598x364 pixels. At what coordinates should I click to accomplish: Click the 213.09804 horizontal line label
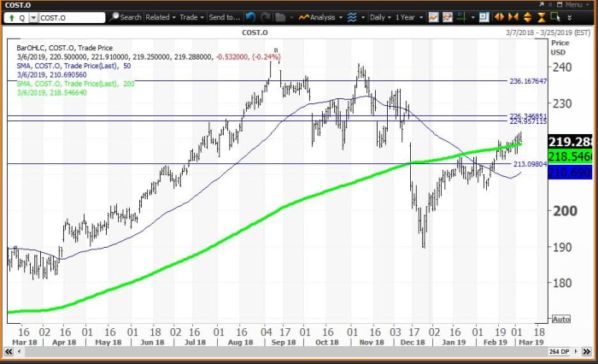click(x=531, y=164)
